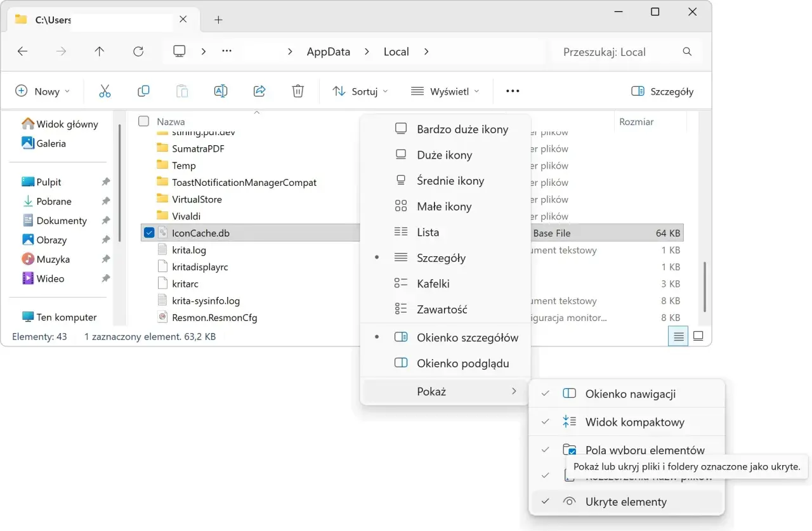Toggle Okienko nawigacji option
812x531 pixels.
tap(625, 394)
